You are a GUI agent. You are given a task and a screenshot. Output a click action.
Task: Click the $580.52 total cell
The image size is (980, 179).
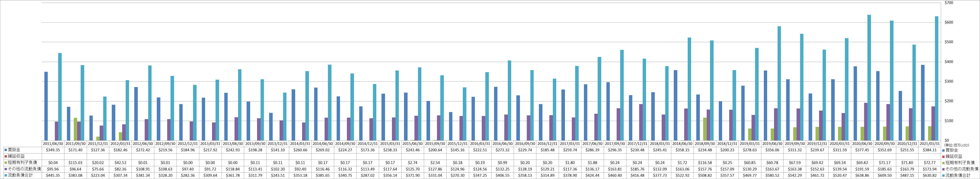pos(772,175)
